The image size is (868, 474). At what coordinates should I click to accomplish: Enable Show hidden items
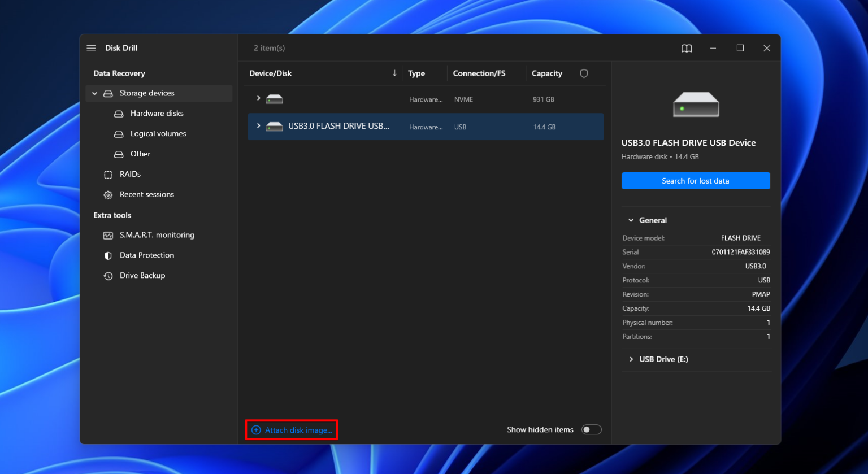[x=591, y=429]
